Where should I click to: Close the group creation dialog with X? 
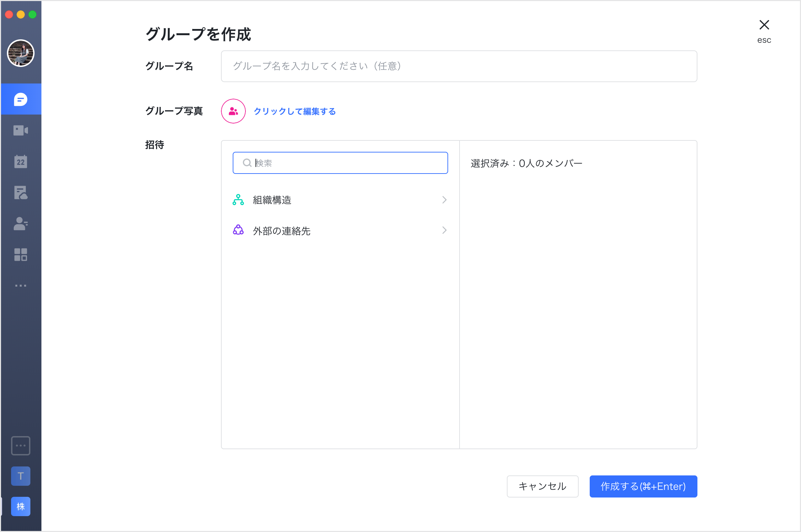[764, 24]
